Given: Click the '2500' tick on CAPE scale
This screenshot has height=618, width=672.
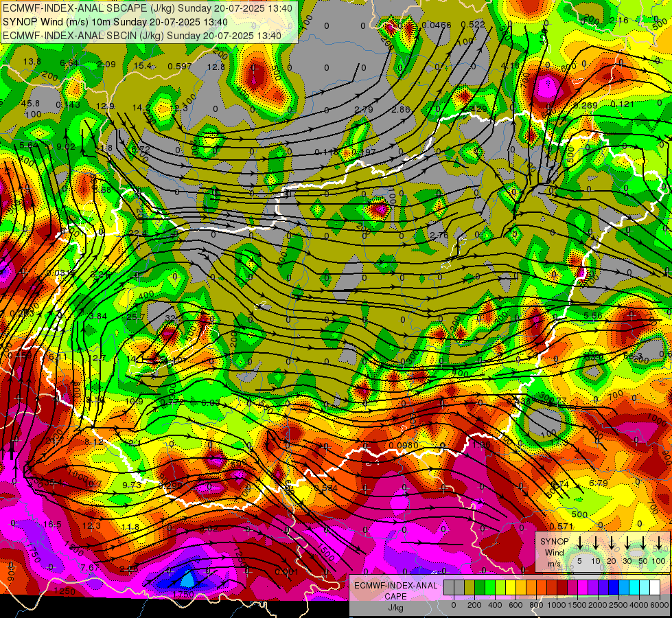Looking at the screenshot, I should (x=618, y=605).
